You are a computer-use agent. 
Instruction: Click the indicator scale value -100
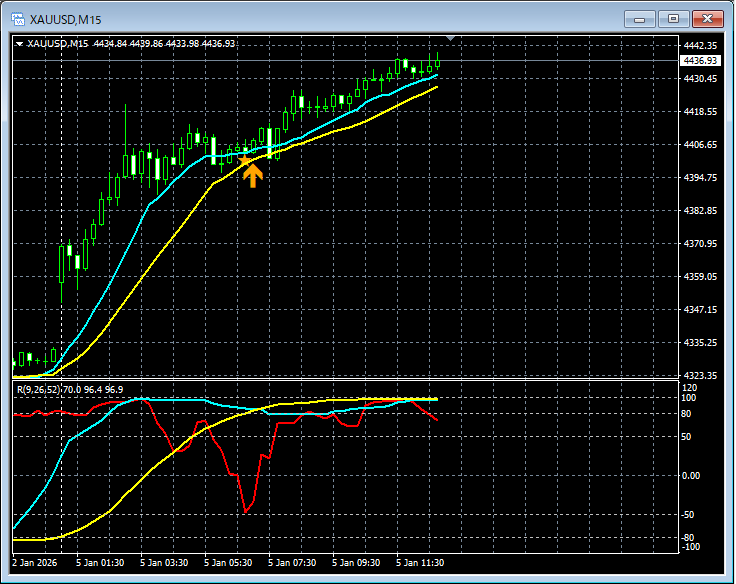coord(690,547)
